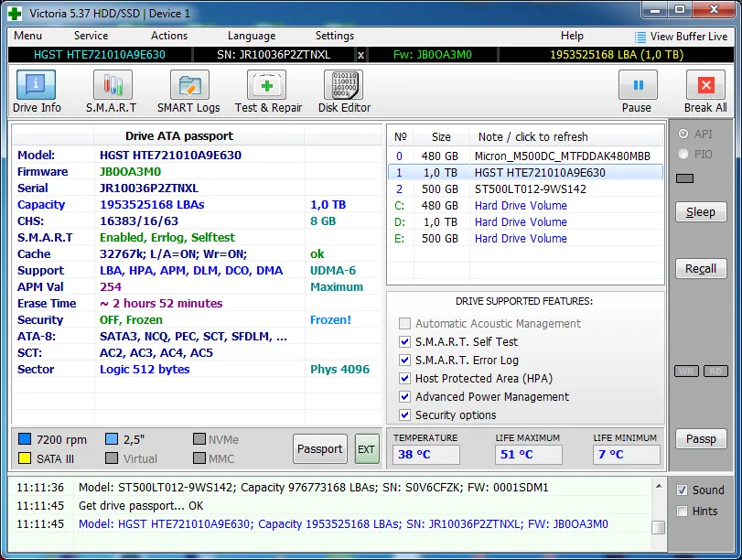Open the Disk Editor

(344, 92)
